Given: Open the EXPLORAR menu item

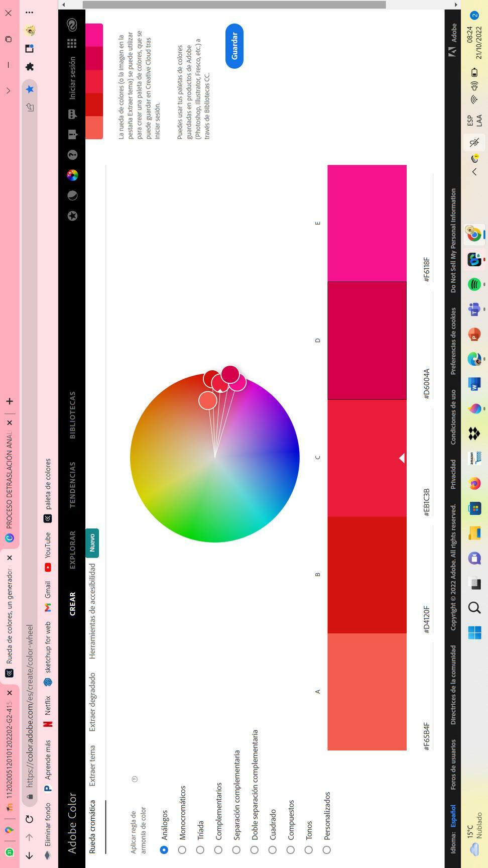Looking at the screenshot, I should (x=72, y=550).
